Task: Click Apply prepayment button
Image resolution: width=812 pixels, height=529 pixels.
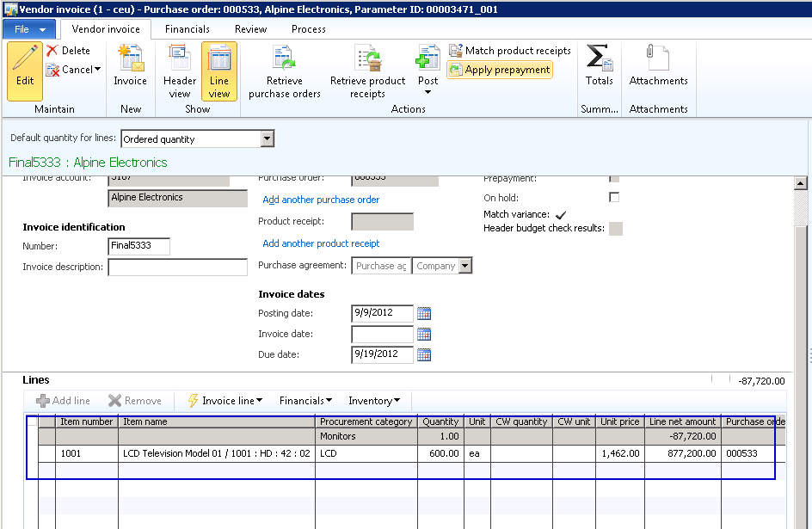Action: [x=500, y=70]
